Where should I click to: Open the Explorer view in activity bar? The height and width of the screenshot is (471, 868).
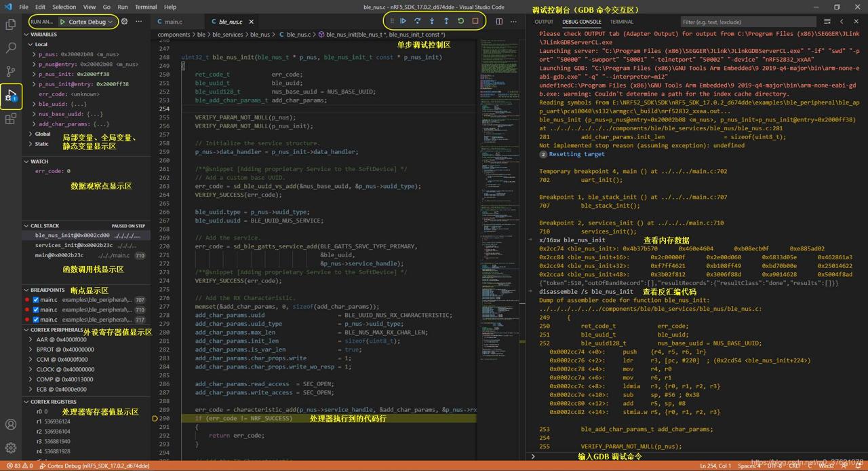[x=11, y=24]
